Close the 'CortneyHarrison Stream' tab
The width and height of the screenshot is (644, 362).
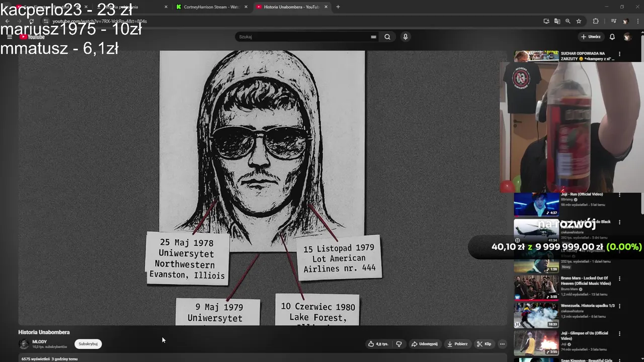(245, 7)
